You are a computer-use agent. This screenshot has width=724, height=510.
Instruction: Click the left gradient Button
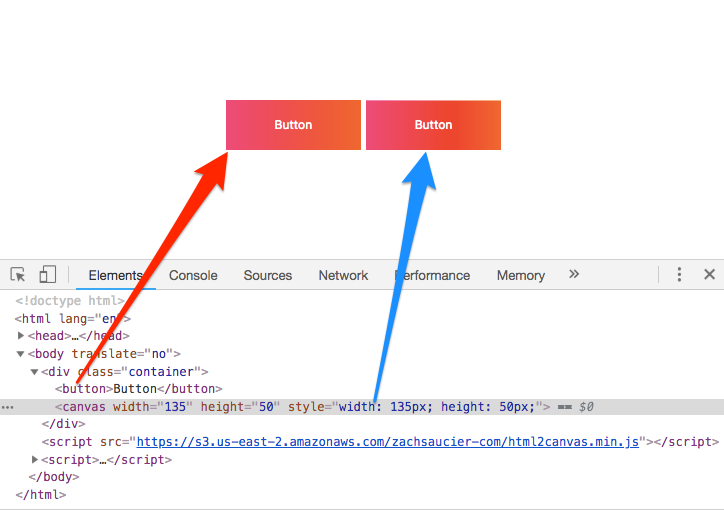click(x=293, y=125)
